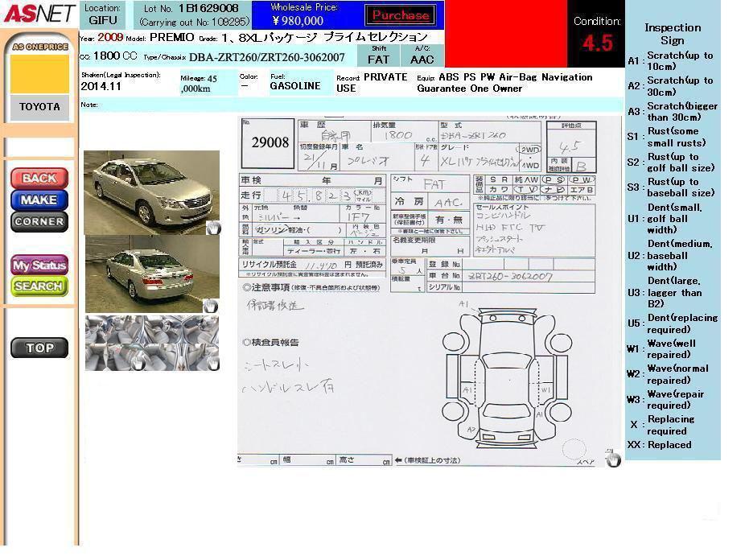Image resolution: width=745 pixels, height=560 pixels.
Task: Click right hand icon on interior photos
Action: (x=212, y=363)
